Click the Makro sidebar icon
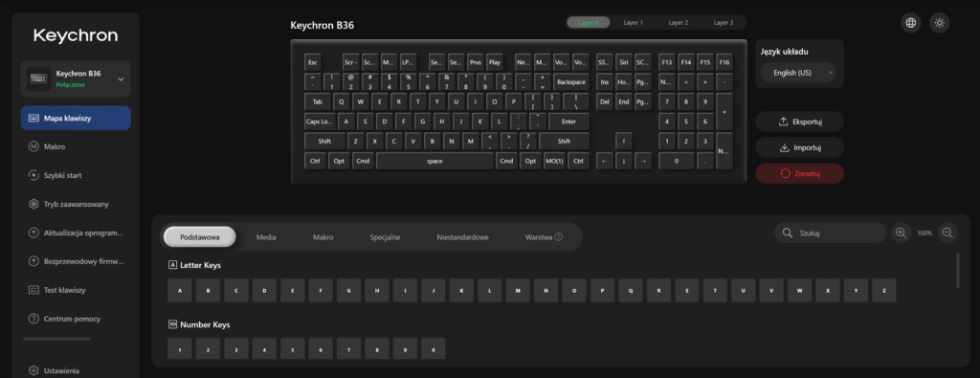Screen dimensions: 980x378 pyautogui.click(x=33, y=146)
